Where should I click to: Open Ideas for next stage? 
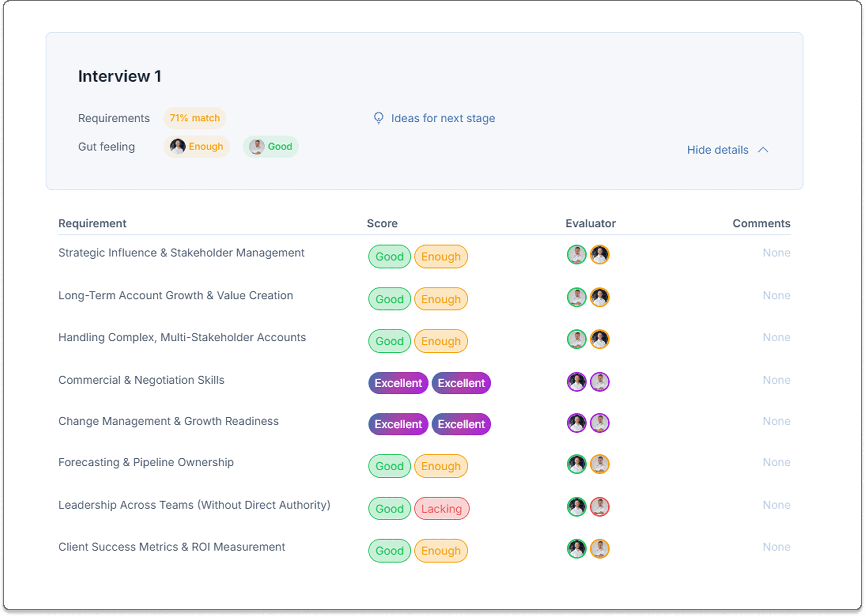pos(442,118)
